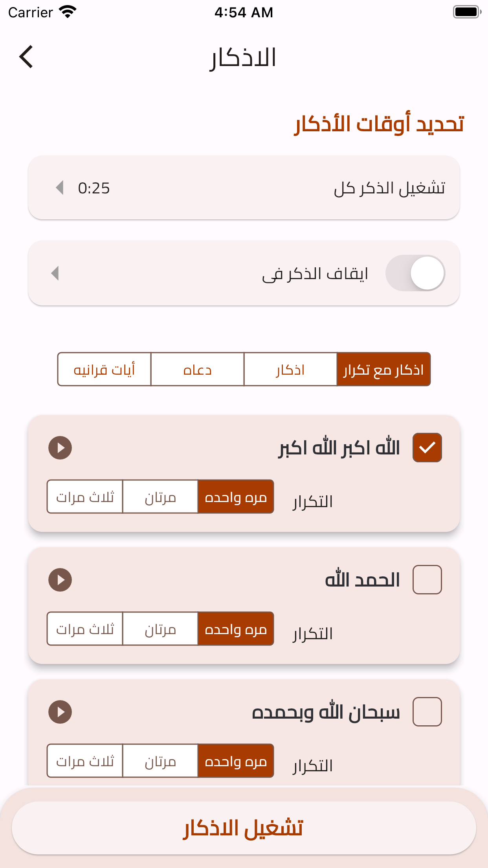Tap the back arrow icon
The image size is (488, 868).
pos(26,57)
